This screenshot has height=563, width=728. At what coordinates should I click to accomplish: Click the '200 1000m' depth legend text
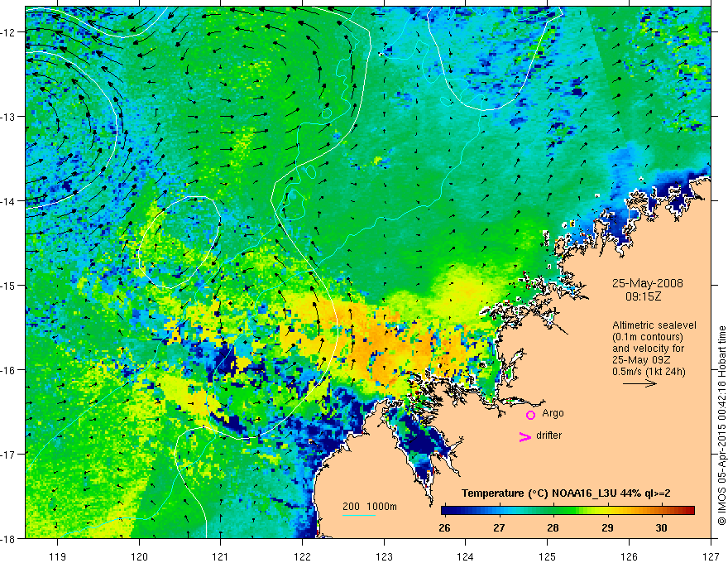point(370,507)
